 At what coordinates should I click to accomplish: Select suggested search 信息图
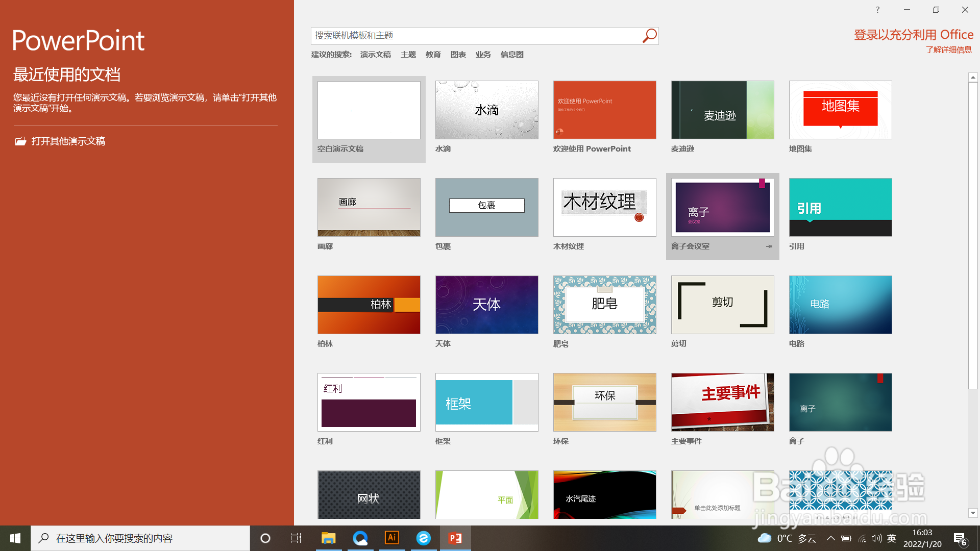pyautogui.click(x=512, y=55)
